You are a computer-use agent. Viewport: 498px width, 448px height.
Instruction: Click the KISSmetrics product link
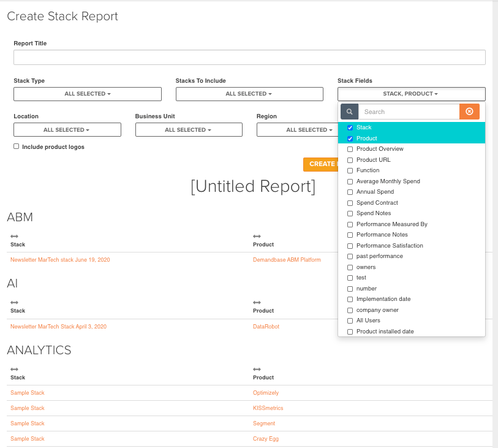pyautogui.click(x=268, y=408)
